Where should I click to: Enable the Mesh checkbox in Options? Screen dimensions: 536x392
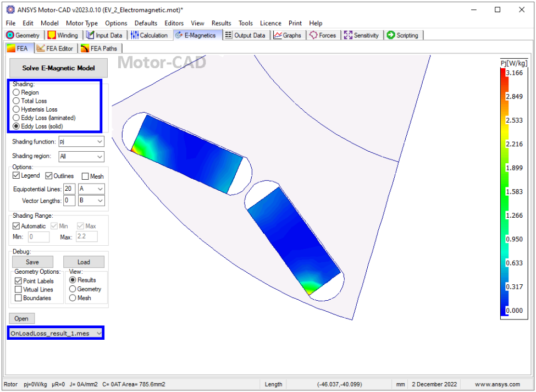[85, 176]
